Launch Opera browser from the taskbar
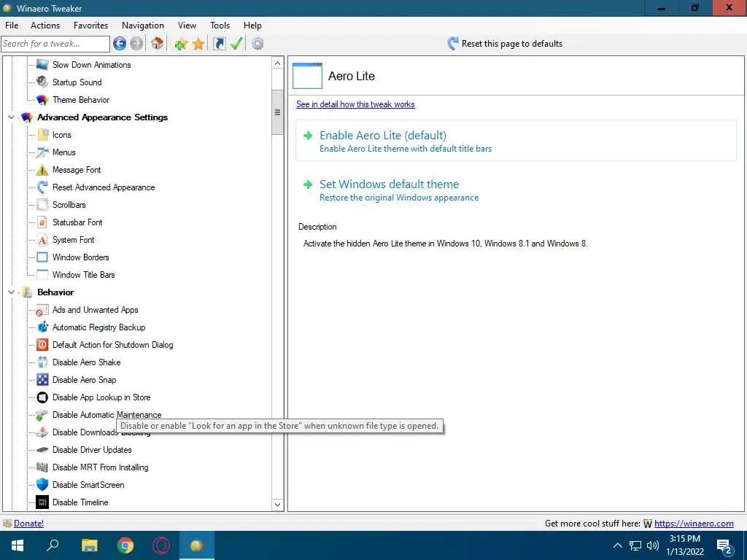The height and width of the screenshot is (560, 747). [x=161, y=545]
